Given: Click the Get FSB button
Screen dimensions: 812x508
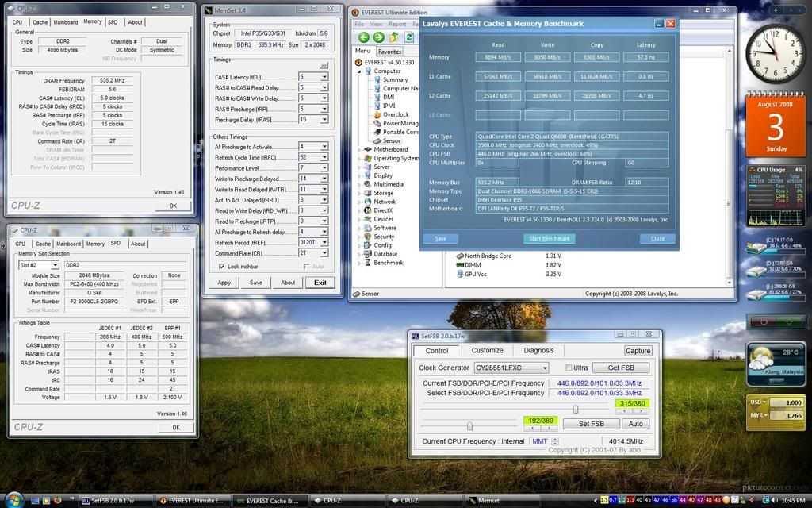Looking at the screenshot, I should point(621,368).
